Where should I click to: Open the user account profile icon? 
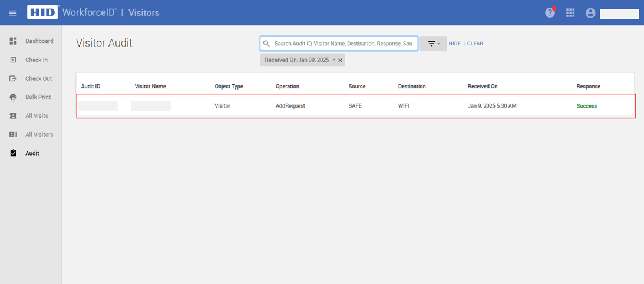(x=590, y=13)
